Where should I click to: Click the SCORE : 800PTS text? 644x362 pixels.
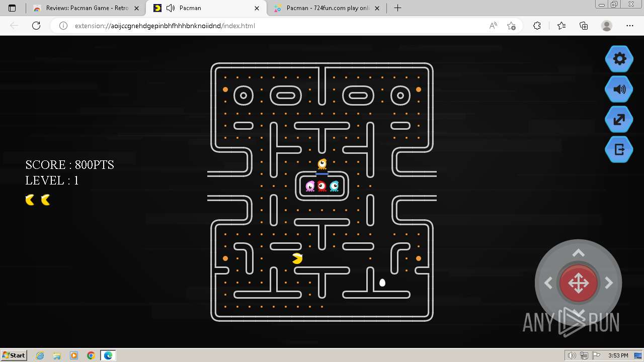click(x=70, y=165)
